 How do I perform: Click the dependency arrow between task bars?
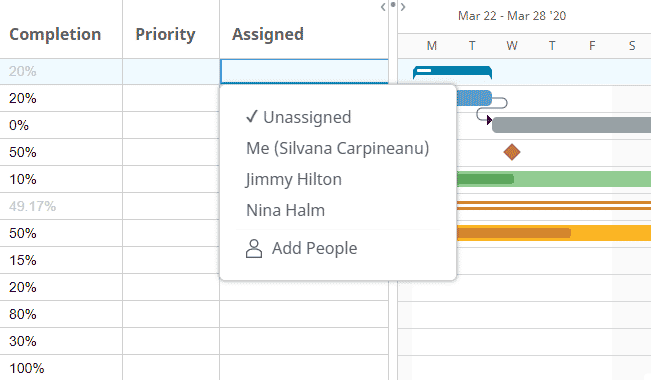[x=489, y=120]
